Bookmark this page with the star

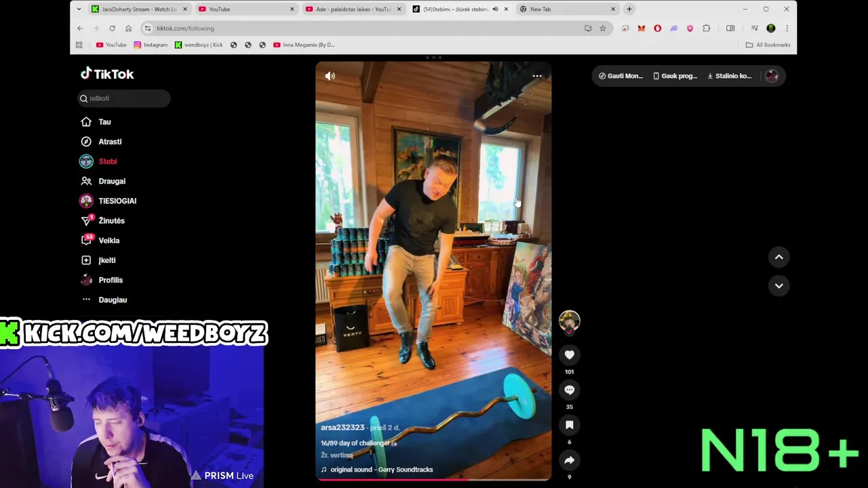coord(602,28)
